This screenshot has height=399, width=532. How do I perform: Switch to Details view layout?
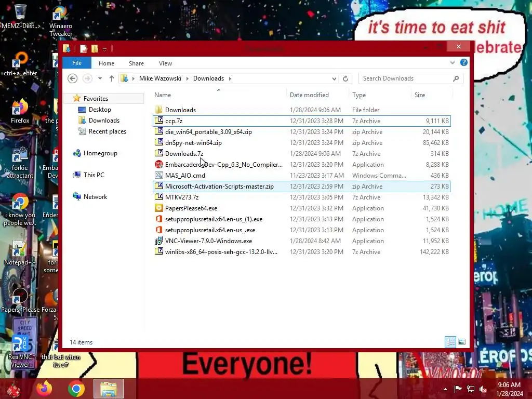pos(450,342)
